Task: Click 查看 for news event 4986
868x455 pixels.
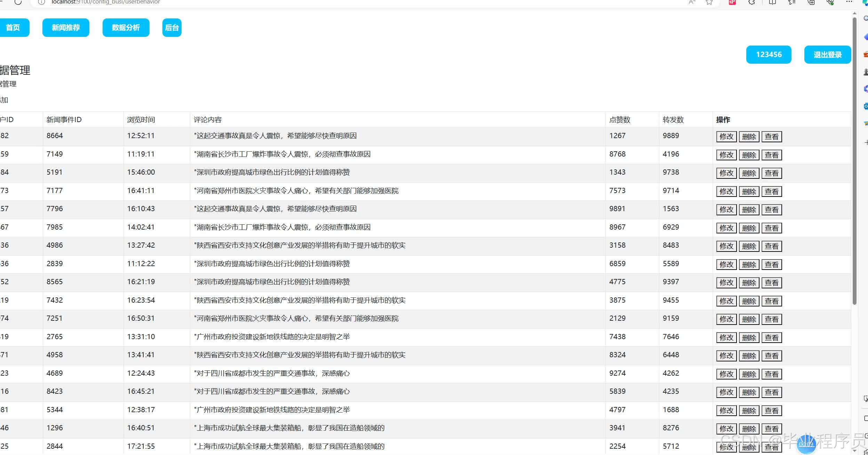Action: click(771, 246)
